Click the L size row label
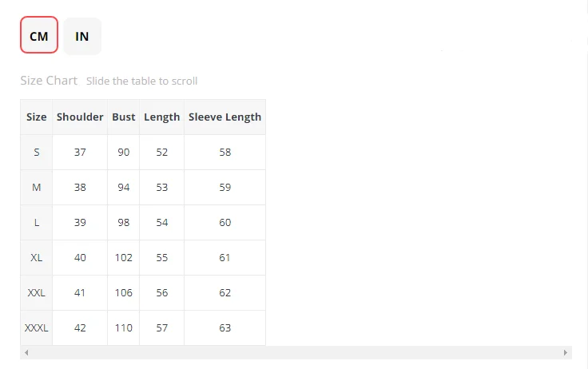 (37, 223)
